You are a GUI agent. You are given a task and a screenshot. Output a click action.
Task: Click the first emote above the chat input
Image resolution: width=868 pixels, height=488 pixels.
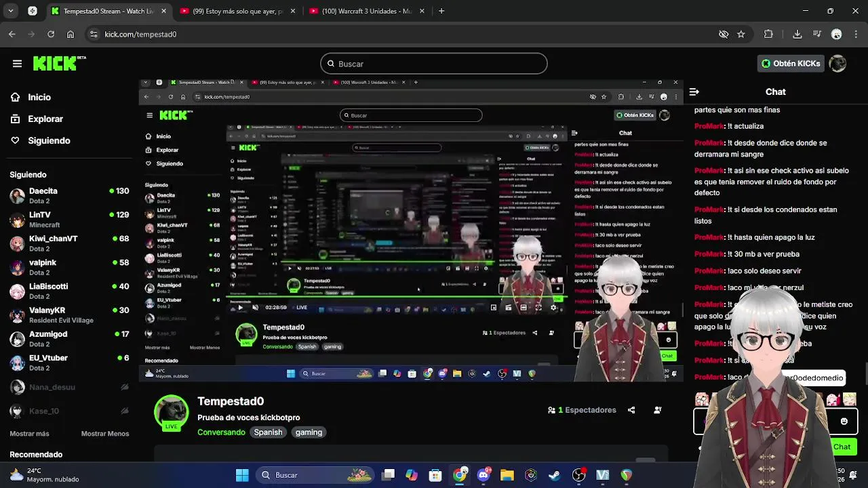click(701, 399)
